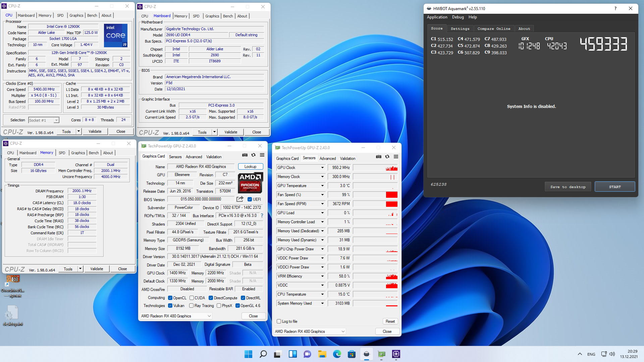Click the CPU-Z taskbar icon
The width and height of the screenshot is (644, 362).
(x=396, y=354)
